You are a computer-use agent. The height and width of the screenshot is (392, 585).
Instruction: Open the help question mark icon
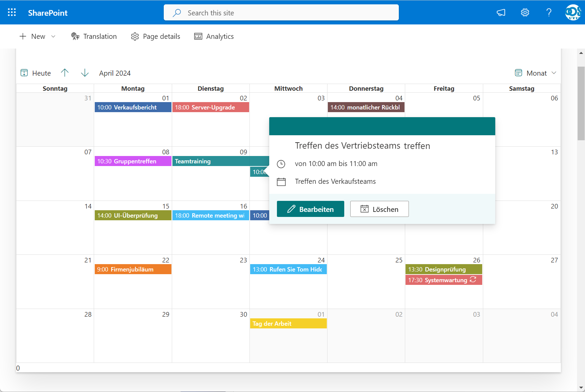pyautogui.click(x=549, y=13)
